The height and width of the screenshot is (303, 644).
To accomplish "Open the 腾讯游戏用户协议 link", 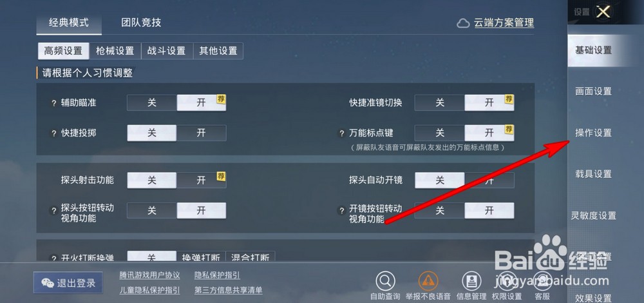I will [x=149, y=275].
